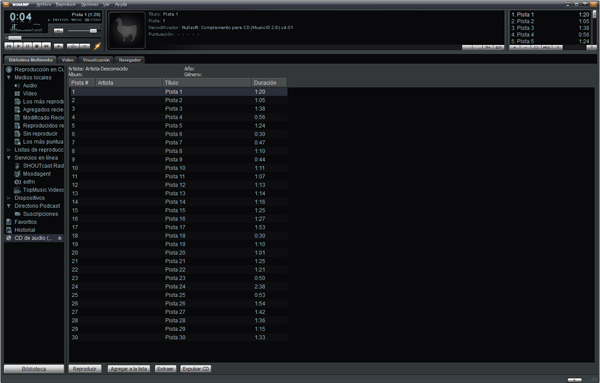Click the Reproducción en curso icon
The width and height of the screenshot is (600, 383).
(x=9, y=69)
